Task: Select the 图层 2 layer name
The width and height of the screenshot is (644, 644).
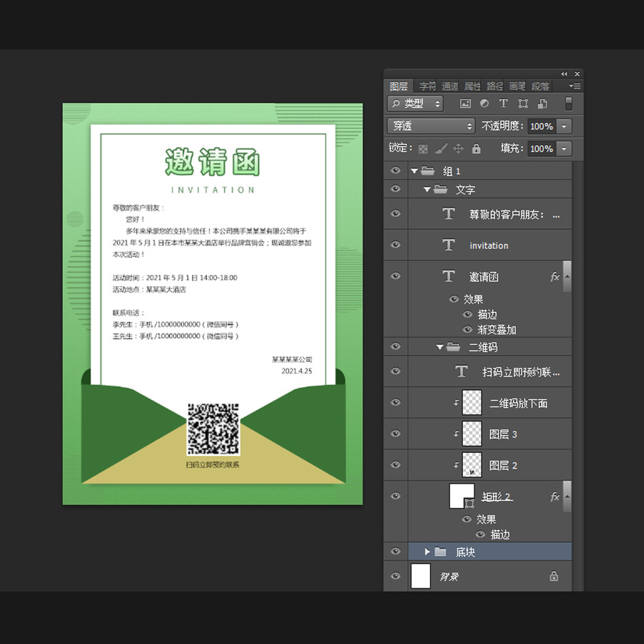Action: 503,465
